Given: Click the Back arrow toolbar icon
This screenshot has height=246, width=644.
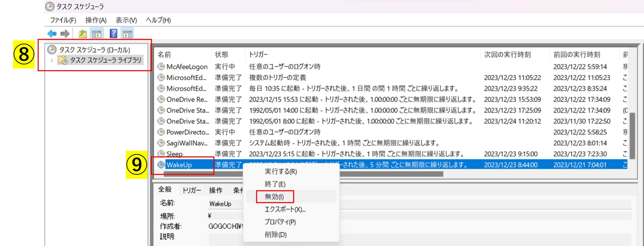Looking at the screenshot, I should [52, 33].
